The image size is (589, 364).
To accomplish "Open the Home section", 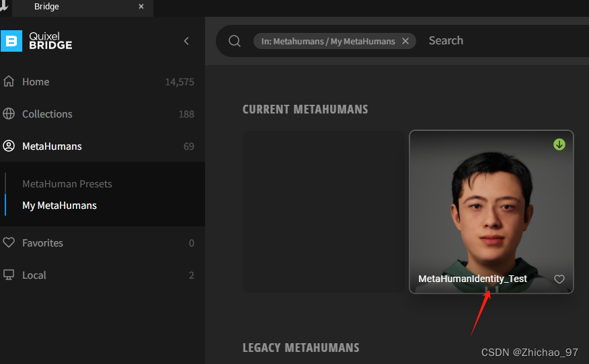I will pyautogui.click(x=102, y=82).
